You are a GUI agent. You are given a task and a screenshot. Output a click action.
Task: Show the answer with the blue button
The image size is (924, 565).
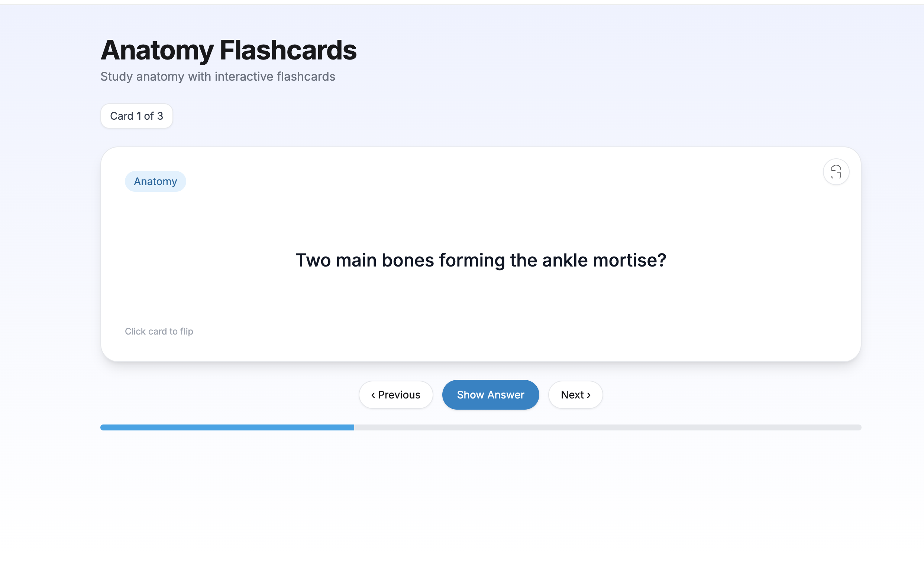click(491, 395)
